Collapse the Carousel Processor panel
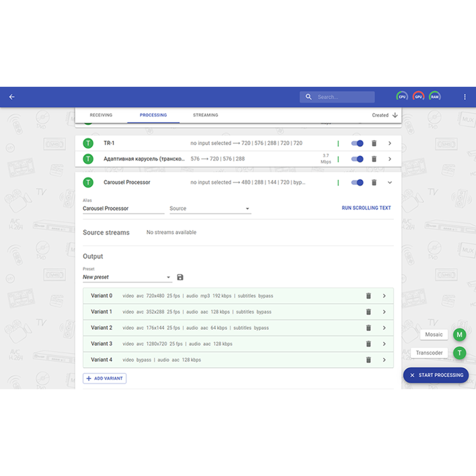This screenshot has height=476, width=476. 389,182
